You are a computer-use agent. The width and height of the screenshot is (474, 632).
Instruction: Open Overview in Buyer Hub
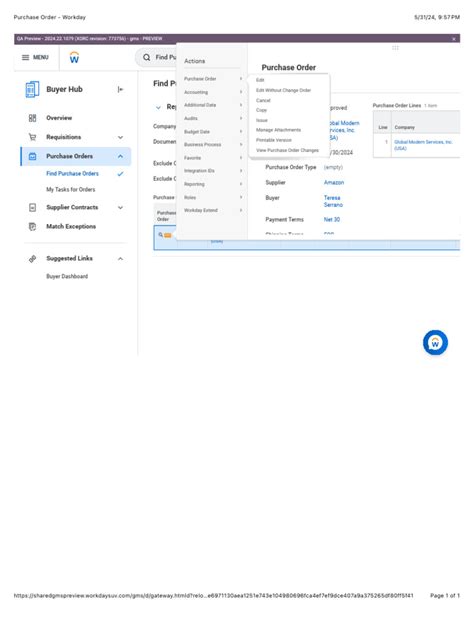[x=59, y=118]
